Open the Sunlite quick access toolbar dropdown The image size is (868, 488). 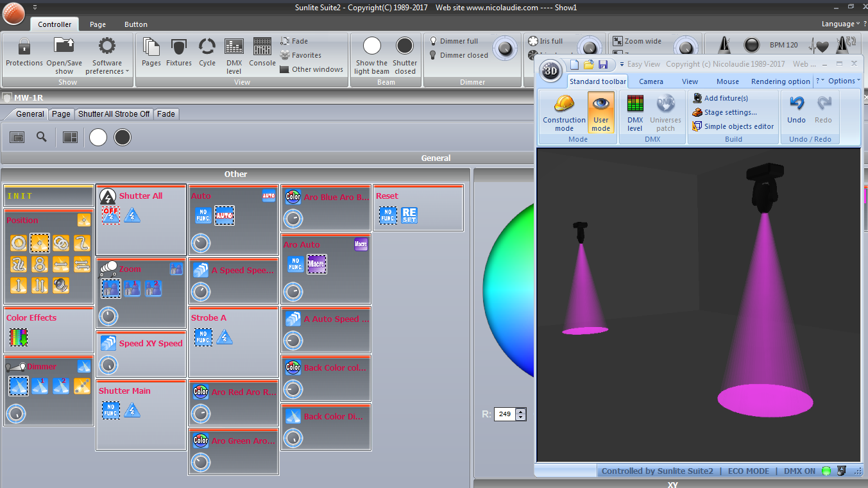click(34, 7)
